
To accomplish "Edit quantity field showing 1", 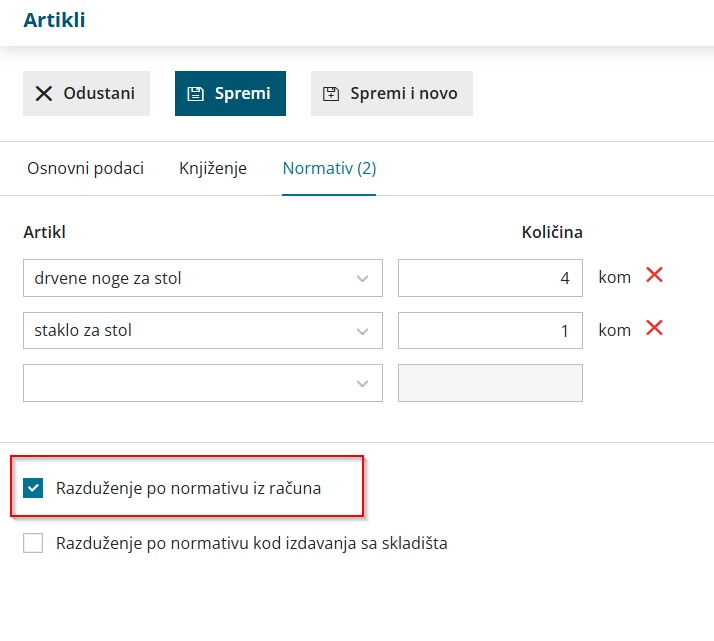I will coord(490,331).
